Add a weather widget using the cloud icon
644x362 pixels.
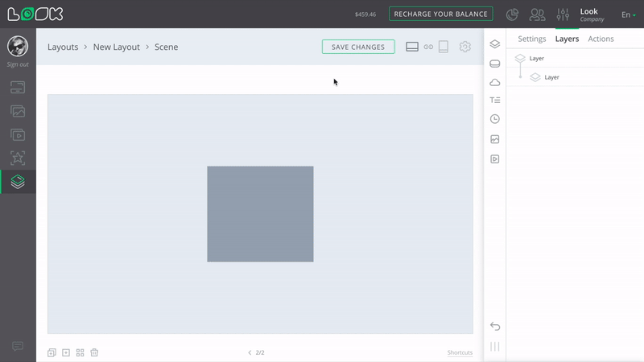[x=495, y=82]
